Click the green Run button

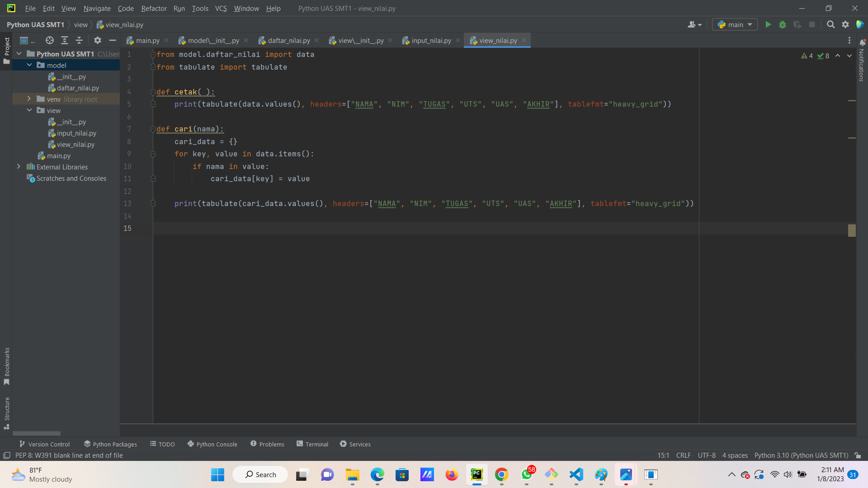(768, 25)
